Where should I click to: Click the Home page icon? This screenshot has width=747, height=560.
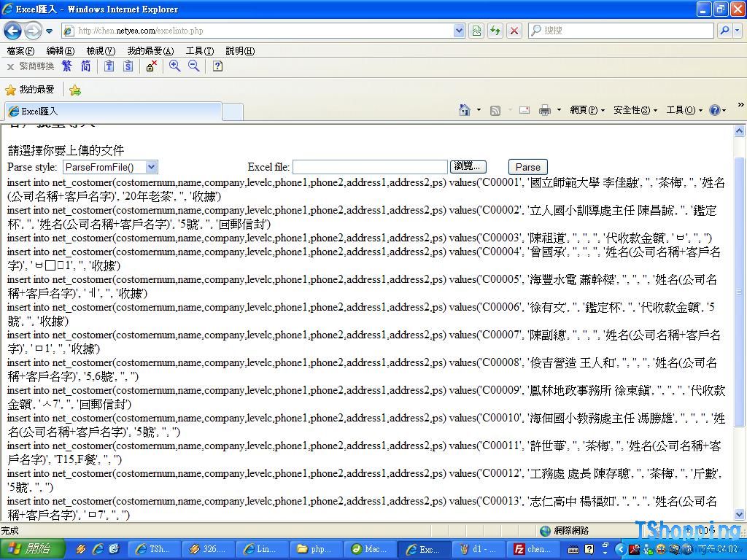click(x=464, y=110)
